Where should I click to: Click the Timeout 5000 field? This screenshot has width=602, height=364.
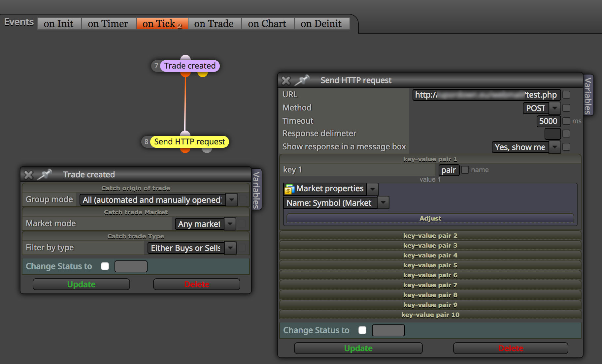548,121
